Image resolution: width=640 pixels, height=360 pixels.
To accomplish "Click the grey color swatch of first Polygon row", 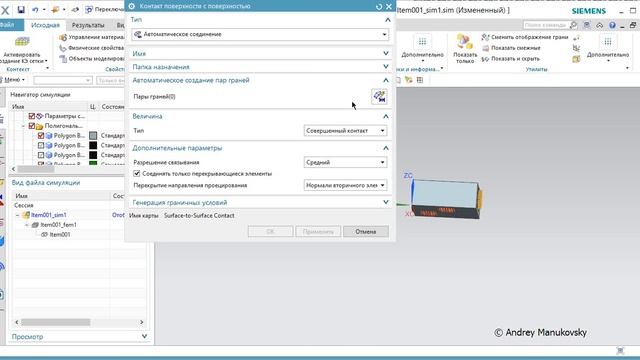I will (93, 136).
